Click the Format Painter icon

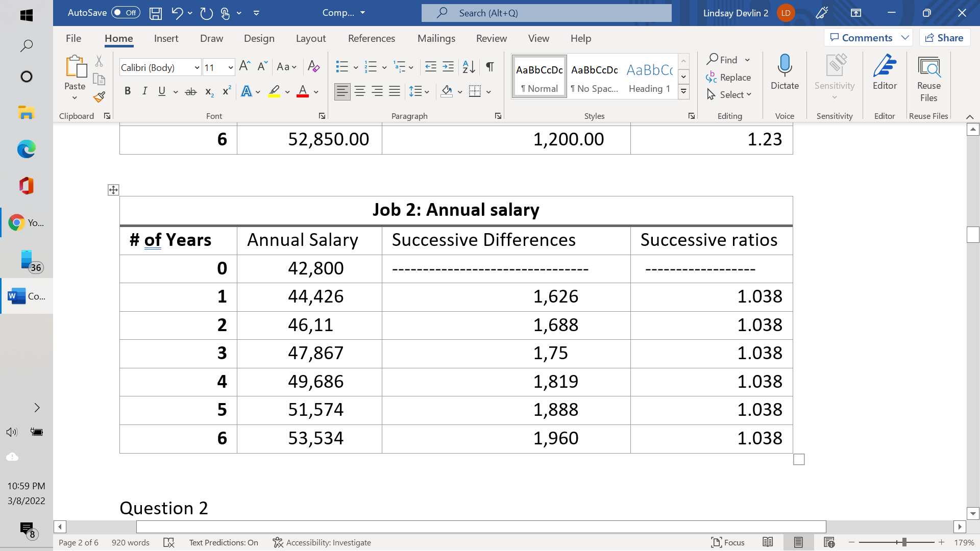click(x=99, y=97)
